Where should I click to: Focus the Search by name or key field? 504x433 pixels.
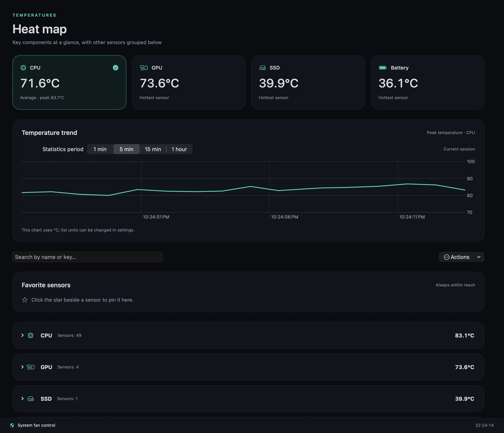point(87,257)
